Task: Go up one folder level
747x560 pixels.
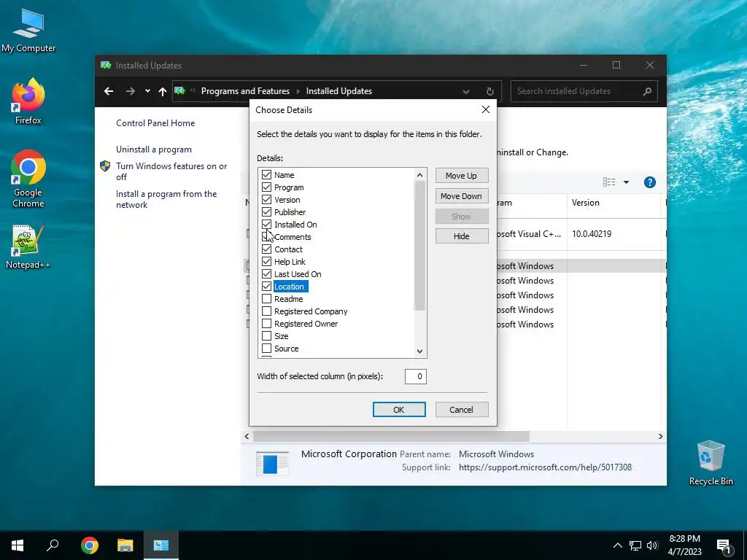Action: [163, 91]
